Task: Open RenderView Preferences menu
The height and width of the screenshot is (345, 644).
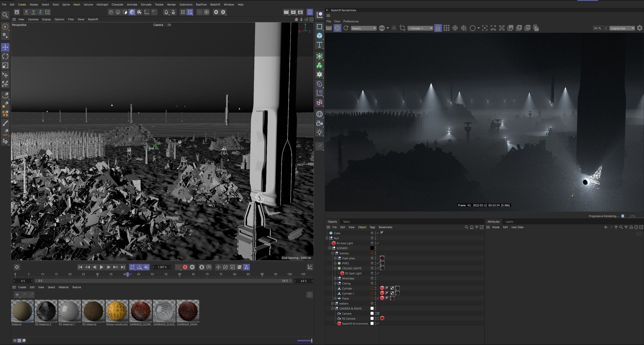Action: point(351,21)
